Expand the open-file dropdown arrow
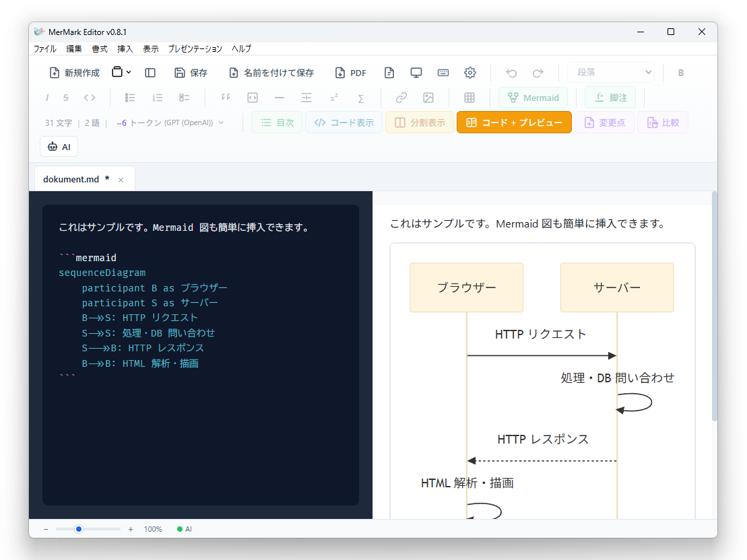The image size is (747, 560). (x=129, y=73)
